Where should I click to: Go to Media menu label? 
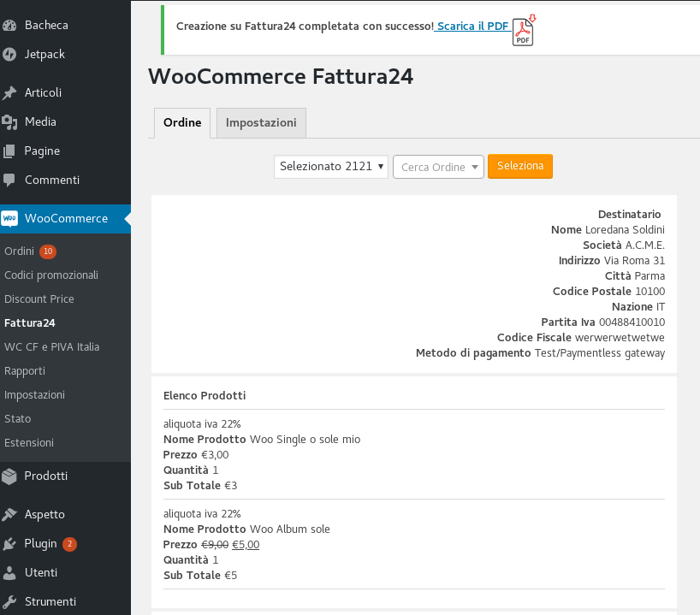[40, 121]
